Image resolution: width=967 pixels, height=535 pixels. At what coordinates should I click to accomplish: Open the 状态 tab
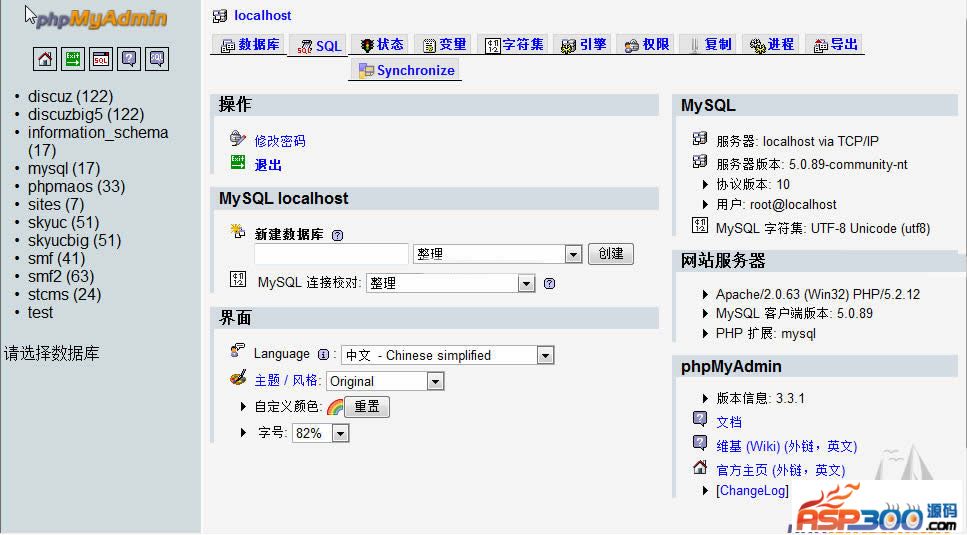382,44
